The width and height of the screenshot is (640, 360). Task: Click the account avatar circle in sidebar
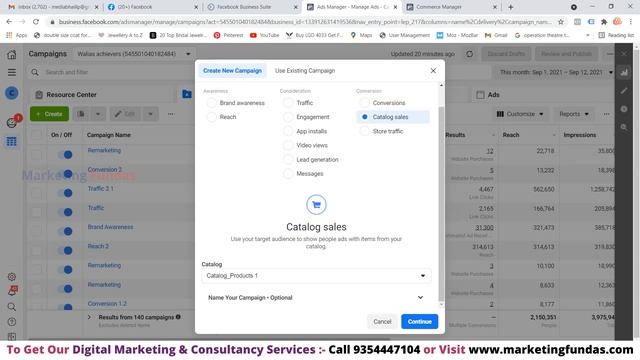pyautogui.click(x=12, y=93)
